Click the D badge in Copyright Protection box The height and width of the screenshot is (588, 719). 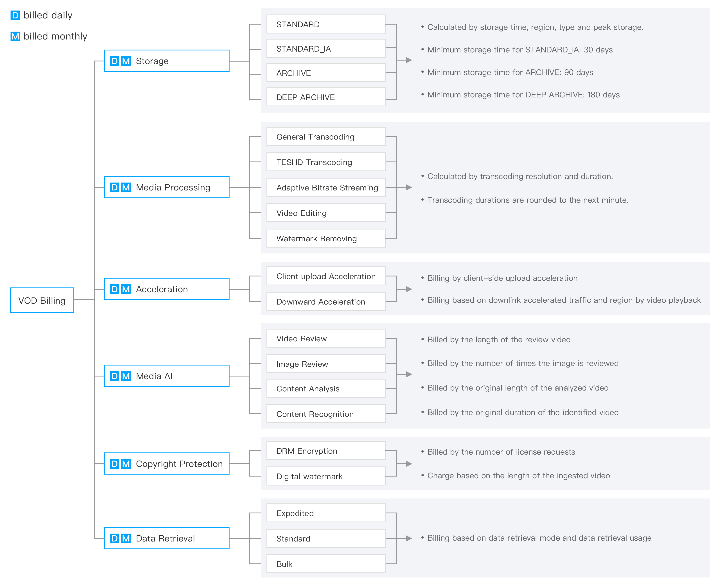click(115, 464)
